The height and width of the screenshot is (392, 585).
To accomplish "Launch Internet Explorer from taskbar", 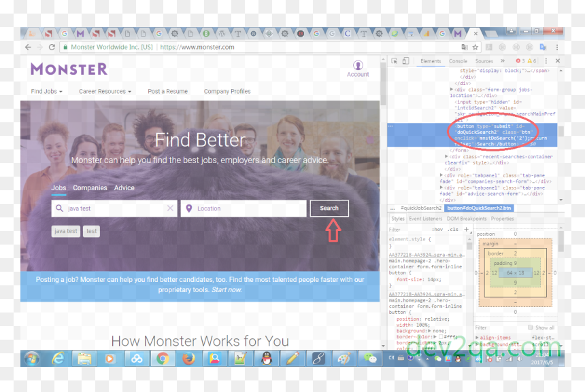I will [x=58, y=359].
